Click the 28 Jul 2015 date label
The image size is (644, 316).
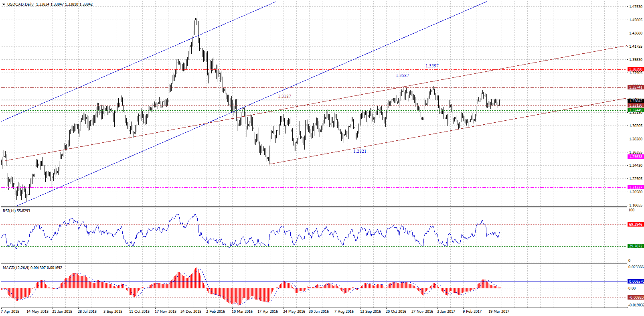[87, 311]
